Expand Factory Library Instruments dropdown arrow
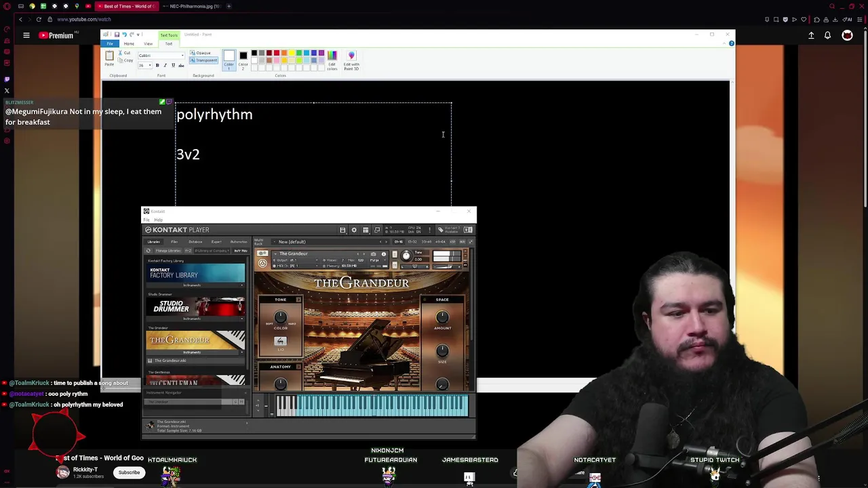 (242, 285)
